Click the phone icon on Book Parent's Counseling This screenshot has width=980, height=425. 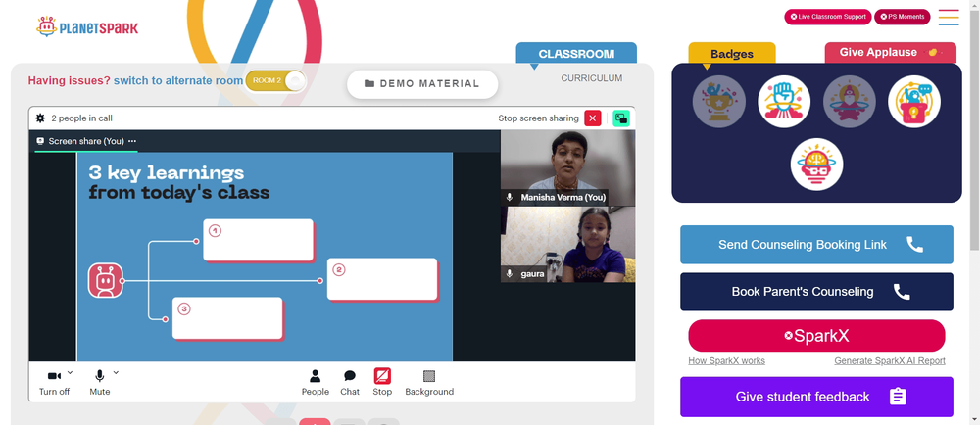(x=902, y=292)
